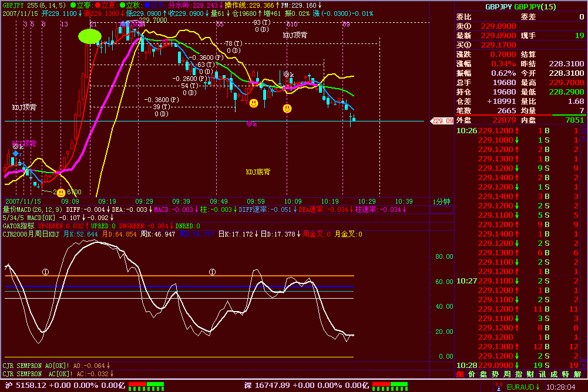The image size is (588, 392).
Task: Click the GATOR指标 indicator label
Action: point(18,226)
